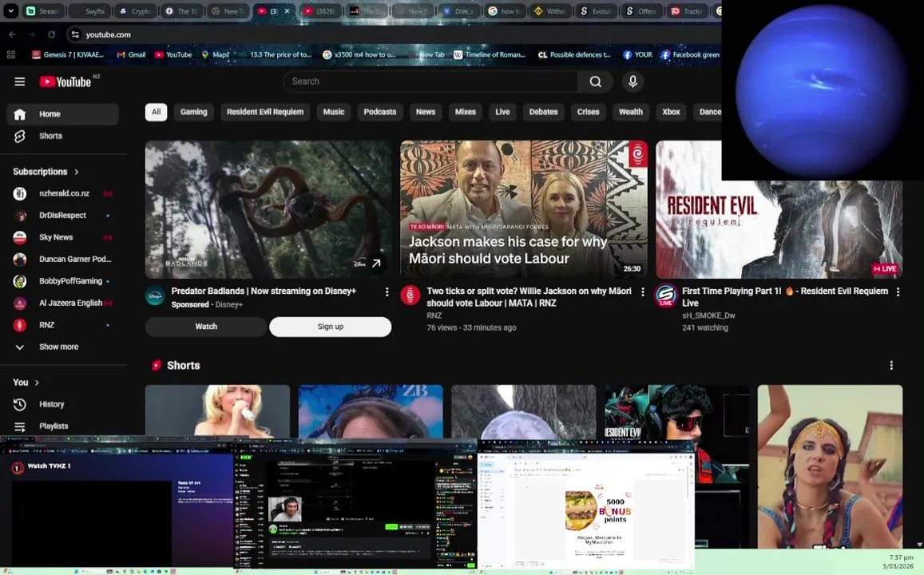Screen dimensions: 924x575
Task: Open Shorts shelf three-dot menu
Action: [891, 366]
